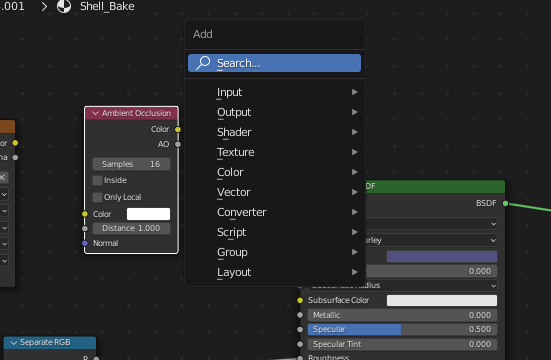
Task: Open the Texture submenu
Action: 275,152
